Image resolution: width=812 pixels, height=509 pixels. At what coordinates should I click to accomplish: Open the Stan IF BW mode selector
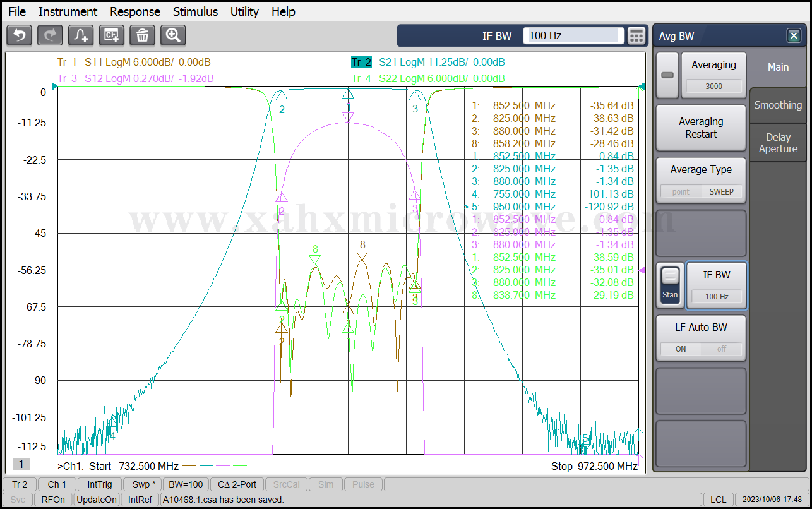[x=670, y=285]
